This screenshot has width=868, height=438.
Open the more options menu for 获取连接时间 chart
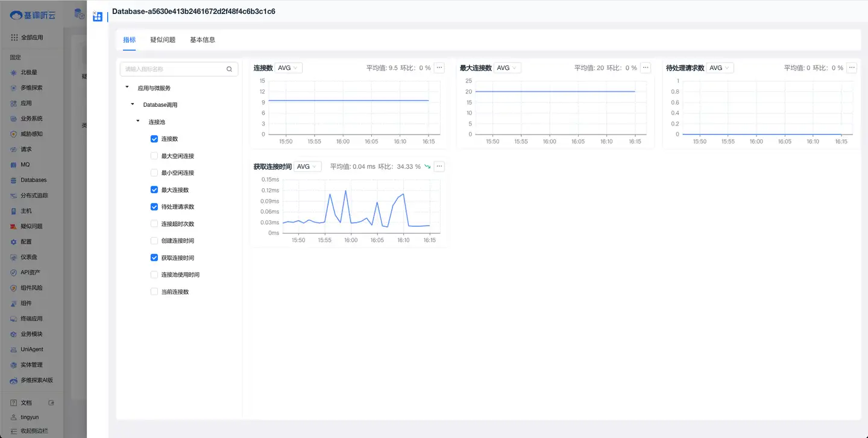point(439,167)
